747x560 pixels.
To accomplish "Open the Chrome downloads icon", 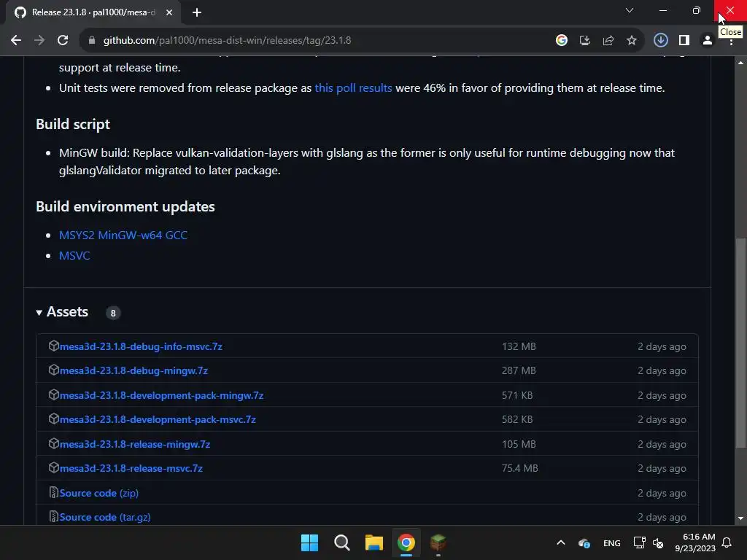I will coord(660,41).
